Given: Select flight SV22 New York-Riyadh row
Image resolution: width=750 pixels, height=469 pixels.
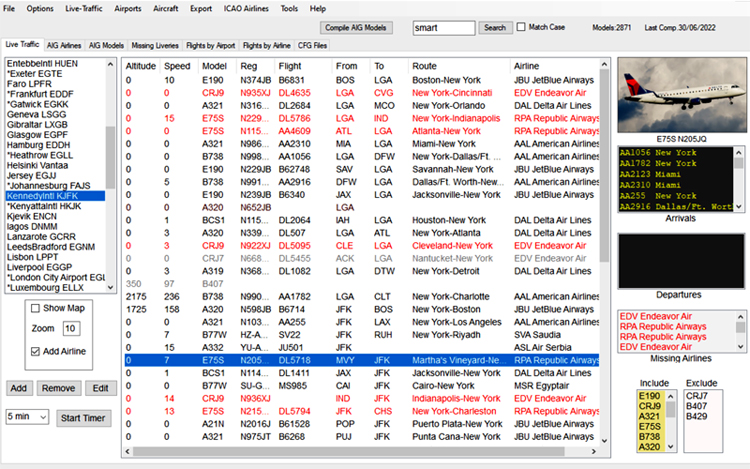Looking at the screenshot, I should pyautogui.click(x=362, y=335).
